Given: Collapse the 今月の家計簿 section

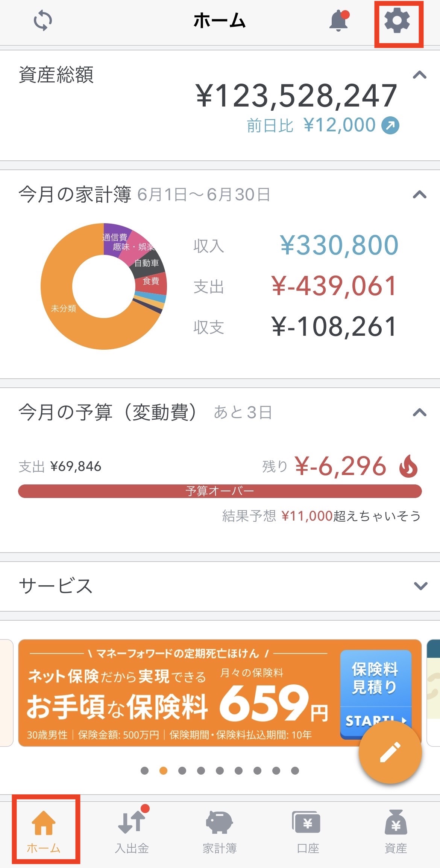Looking at the screenshot, I should tap(420, 195).
